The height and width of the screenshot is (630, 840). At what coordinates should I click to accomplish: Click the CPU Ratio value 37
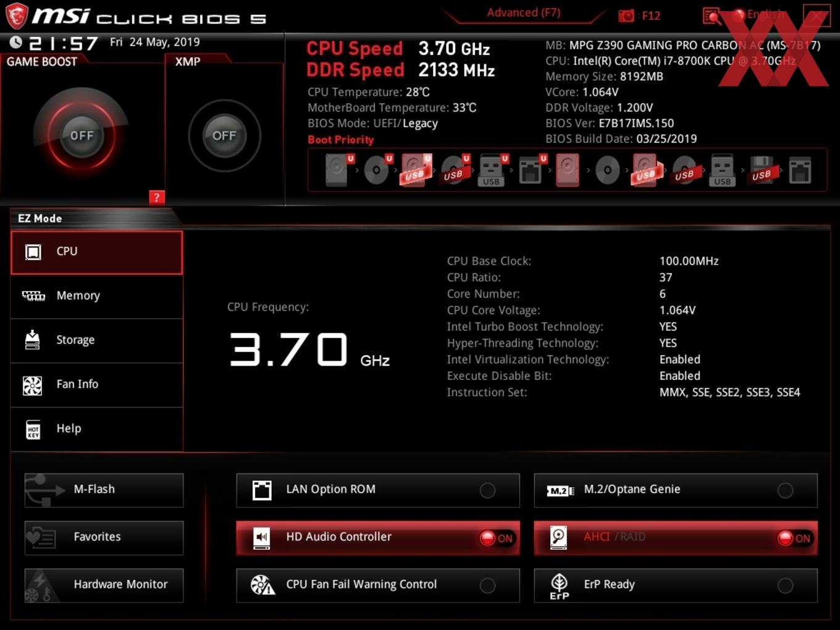click(666, 278)
